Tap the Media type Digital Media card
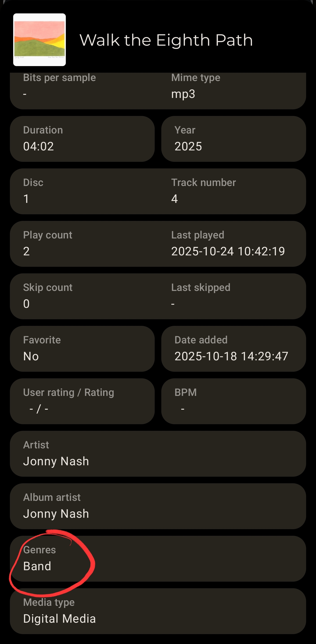Viewport: 316px width, 644px height. (158, 611)
